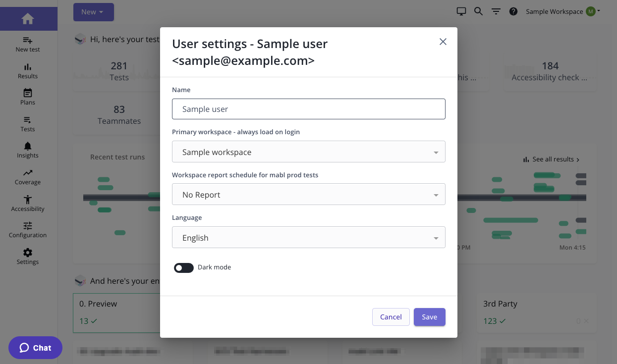Open the search icon in the top bar

pyautogui.click(x=478, y=11)
